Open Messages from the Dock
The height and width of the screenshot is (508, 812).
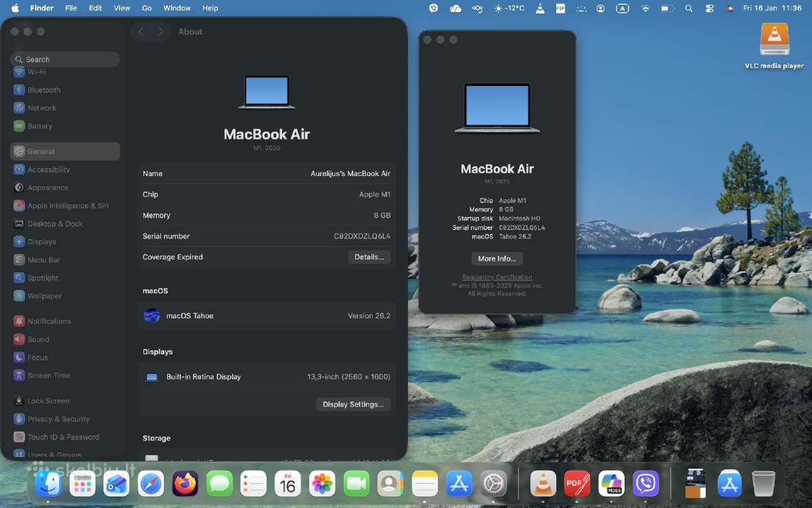click(x=219, y=484)
